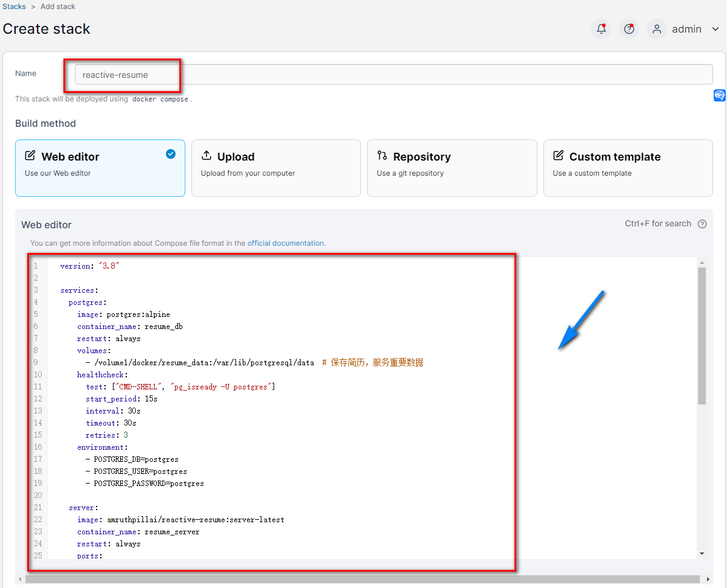Viewport: 727px width, 588px height.
Task: Expand the admin user menu chevron
Action: [716, 29]
